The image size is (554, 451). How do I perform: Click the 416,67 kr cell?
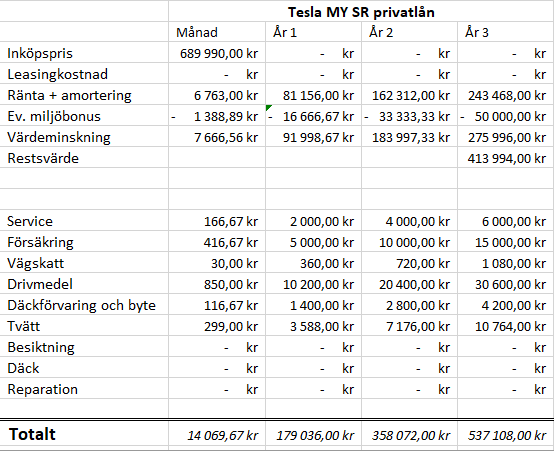coord(217,242)
